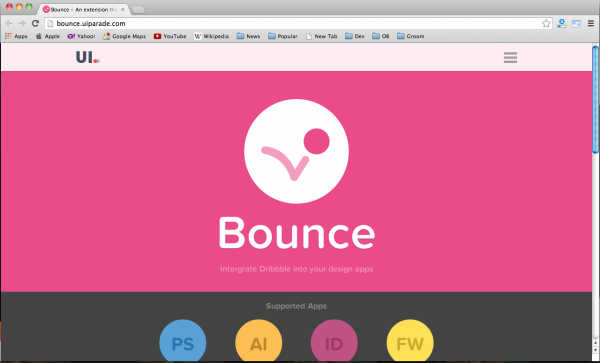Click the Bounce title text
Screen dimensions: 600x363
(x=297, y=233)
